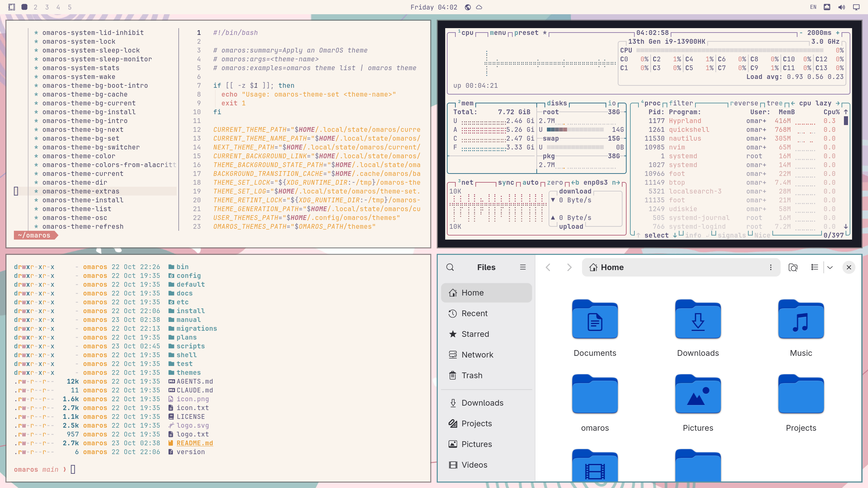Viewport: 868px width, 488px height.
Task: Open the Home path options menu
Action: (x=771, y=267)
